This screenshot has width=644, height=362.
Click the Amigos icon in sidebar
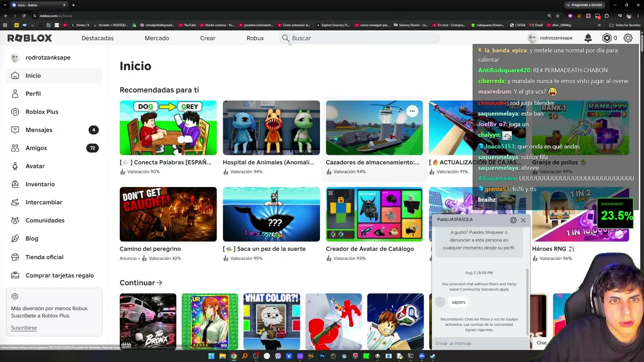click(x=15, y=148)
